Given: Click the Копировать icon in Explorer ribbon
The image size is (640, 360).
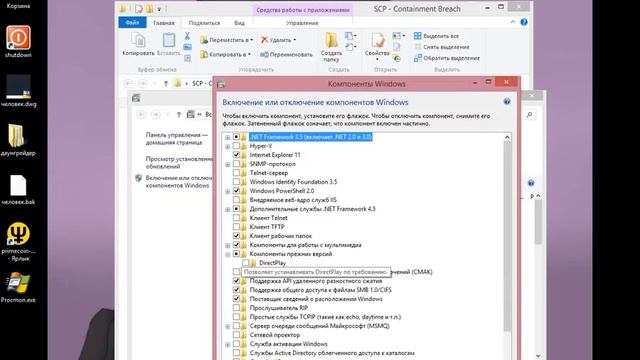Looking at the screenshot, I should (x=138, y=44).
